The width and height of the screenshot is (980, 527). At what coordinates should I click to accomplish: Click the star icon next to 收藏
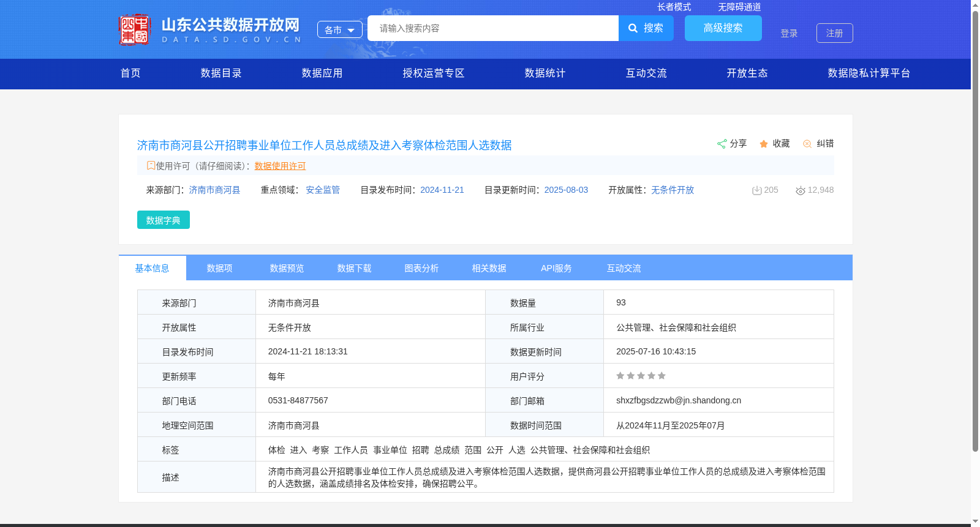point(764,144)
